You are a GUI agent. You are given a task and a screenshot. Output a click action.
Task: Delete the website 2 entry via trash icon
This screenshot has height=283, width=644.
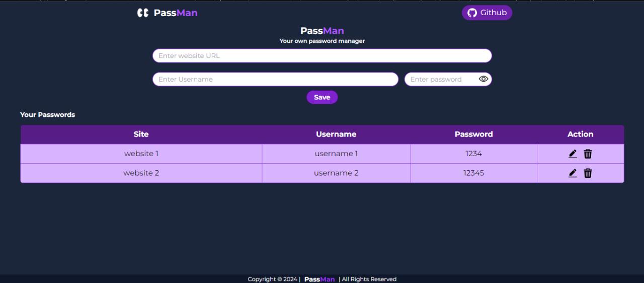pyautogui.click(x=588, y=173)
